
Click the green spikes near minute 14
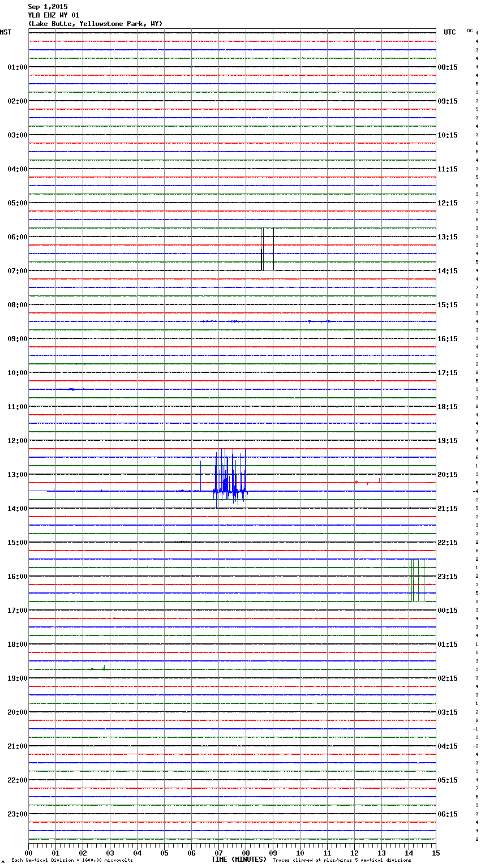point(414,580)
